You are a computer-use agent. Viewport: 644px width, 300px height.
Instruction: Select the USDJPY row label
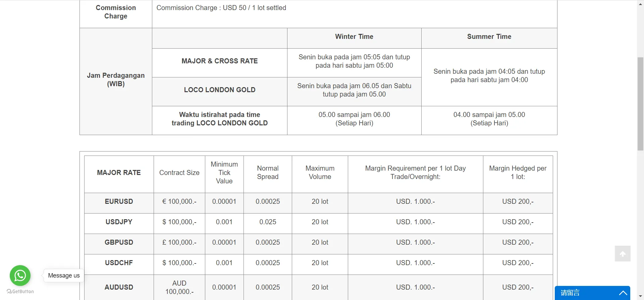click(119, 222)
